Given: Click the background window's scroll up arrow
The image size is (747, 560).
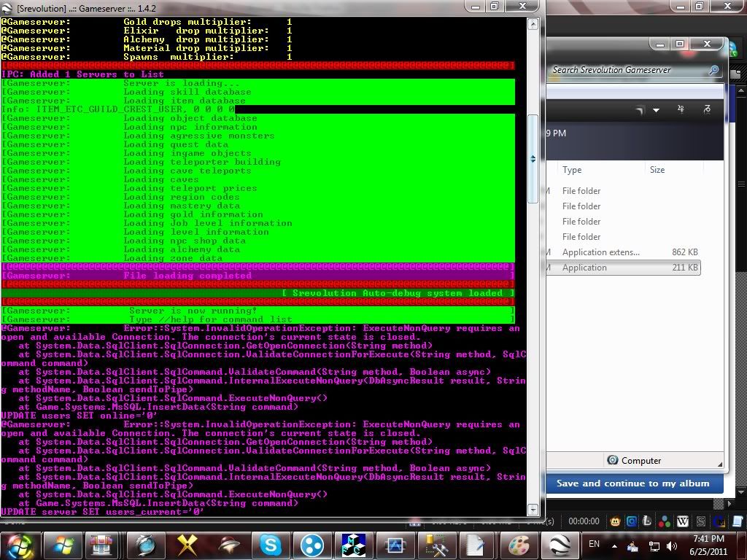Looking at the screenshot, I should pyautogui.click(x=742, y=90).
